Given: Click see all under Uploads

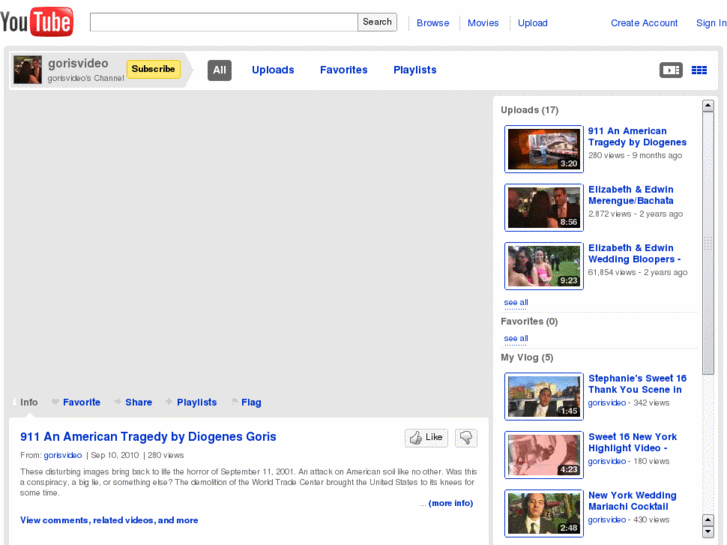Looking at the screenshot, I should click(x=516, y=302).
